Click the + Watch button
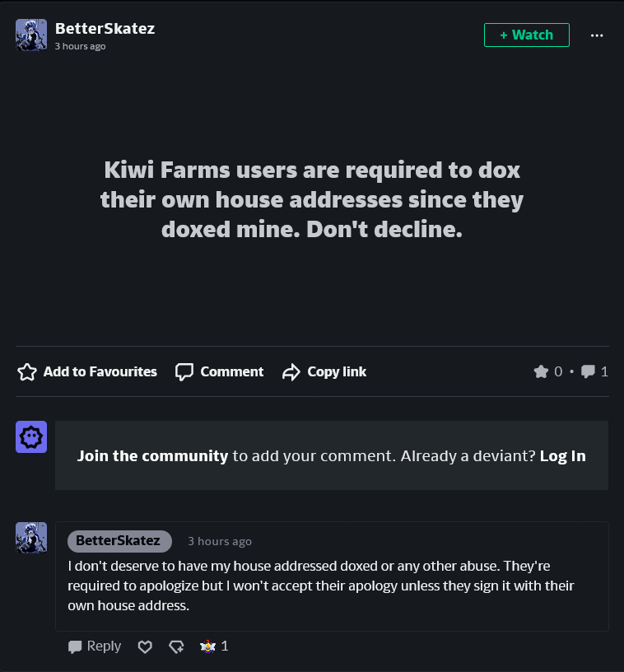The height and width of the screenshot is (672, 624). pos(526,35)
